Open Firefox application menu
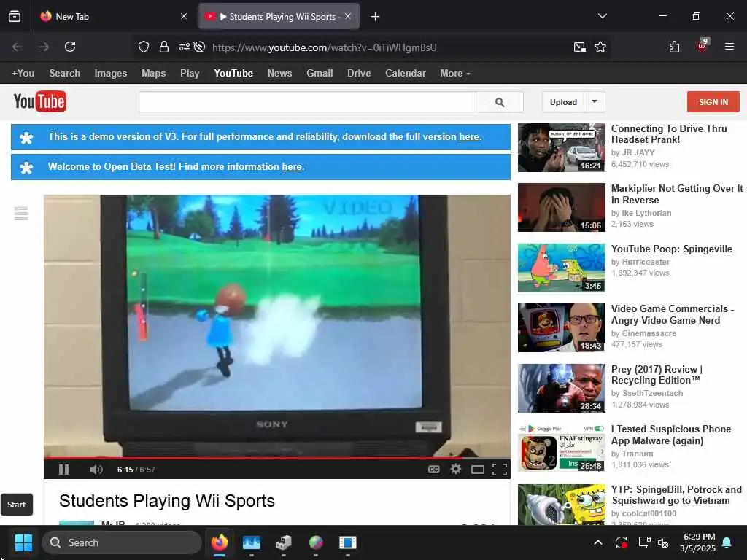The image size is (747, 560). (x=729, y=47)
